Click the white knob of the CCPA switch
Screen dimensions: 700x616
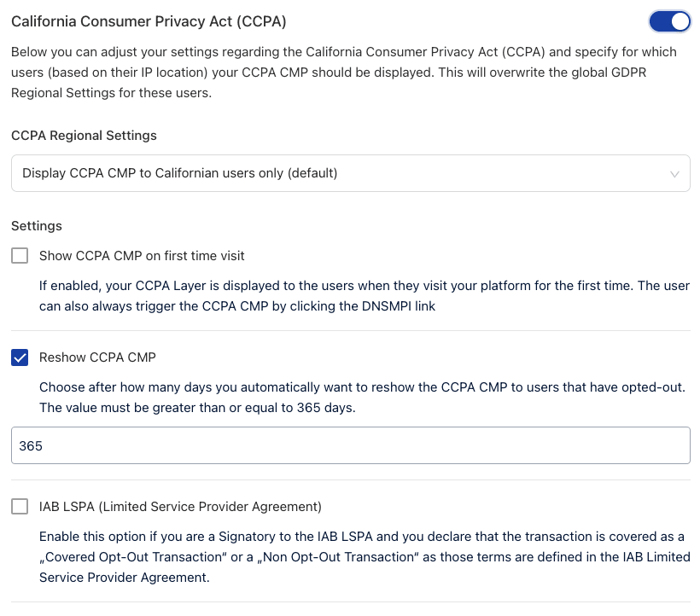click(x=680, y=20)
